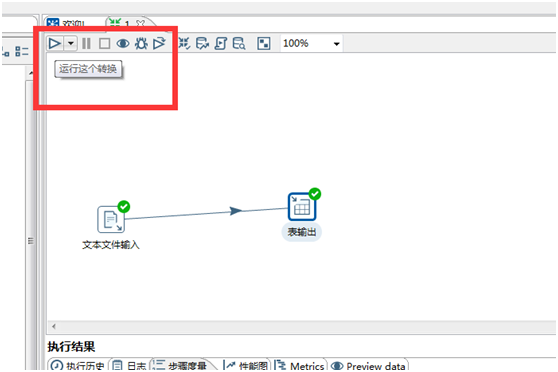Image resolution: width=558 pixels, height=372 pixels.
Task: Explore database toolbar icon
Action: [x=239, y=43]
